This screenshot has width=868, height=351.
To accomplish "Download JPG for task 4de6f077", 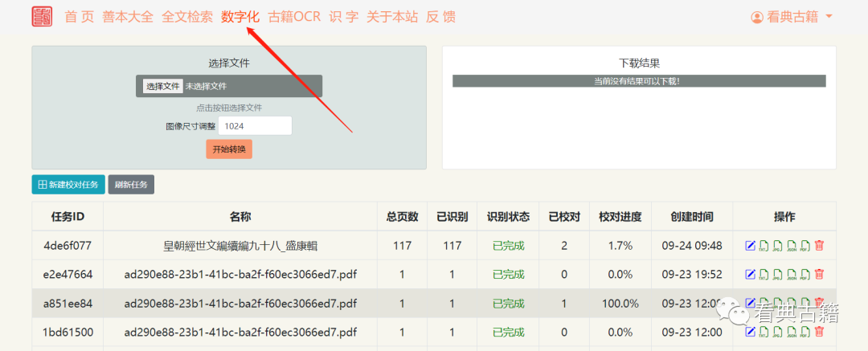I will (777, 246).
